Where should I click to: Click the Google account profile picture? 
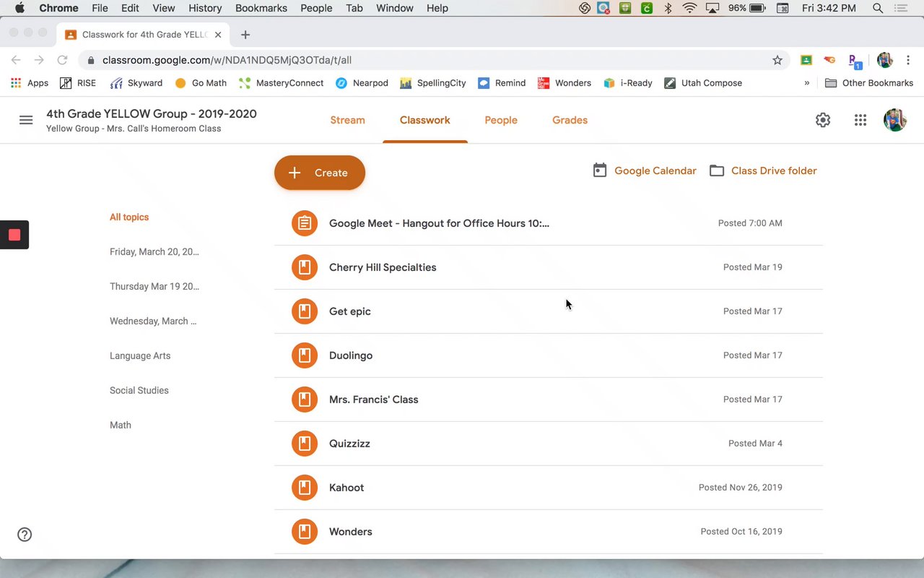point(895,120)
